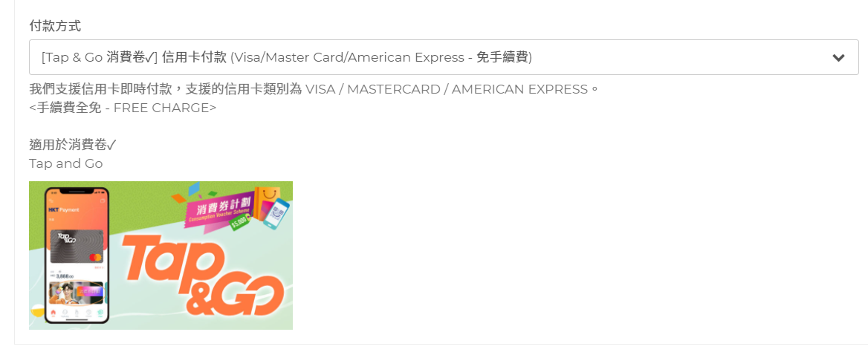Expand the payment method dropdown chevron
868x355 pixels.
click(x=838, y=57)
